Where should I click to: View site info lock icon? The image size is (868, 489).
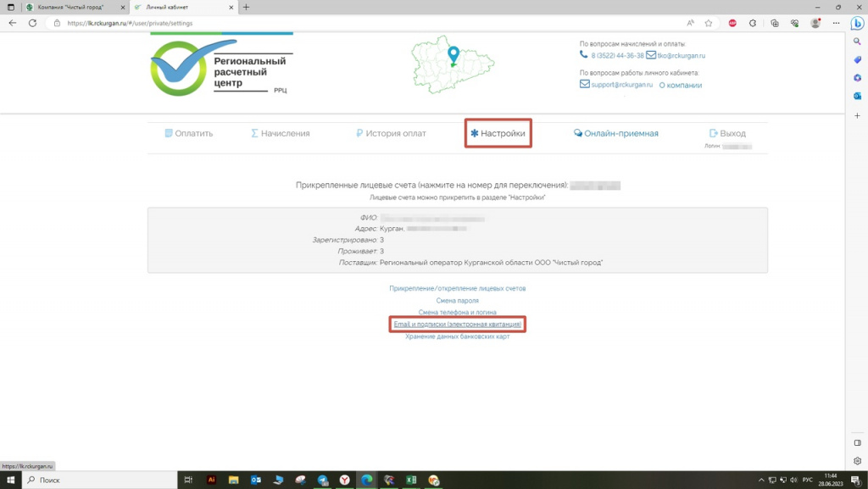click(x=57, y=23)
